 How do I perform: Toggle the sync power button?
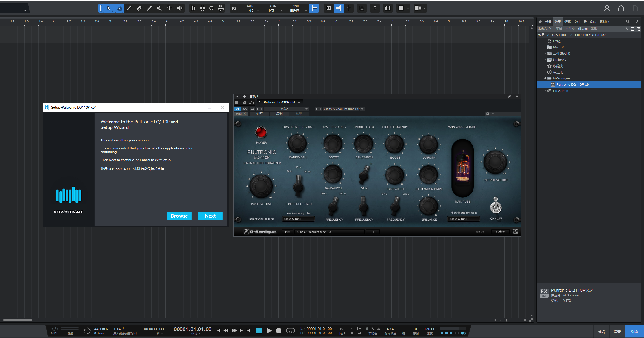[342, 329]
